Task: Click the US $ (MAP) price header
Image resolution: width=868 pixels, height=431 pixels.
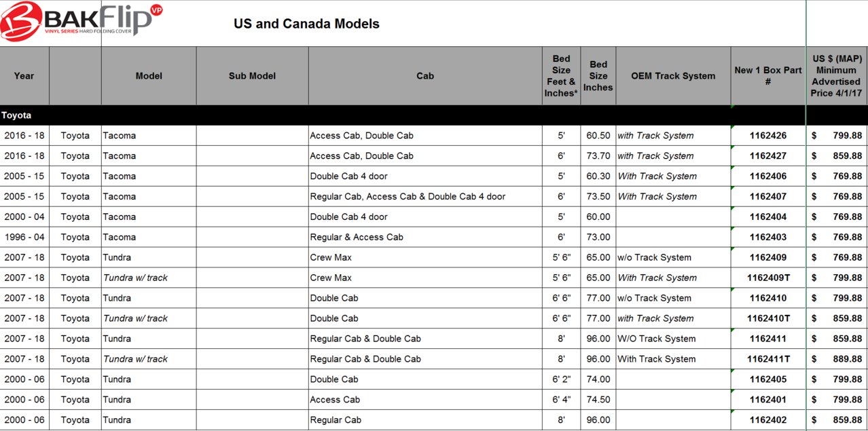Action: (837, 76)
